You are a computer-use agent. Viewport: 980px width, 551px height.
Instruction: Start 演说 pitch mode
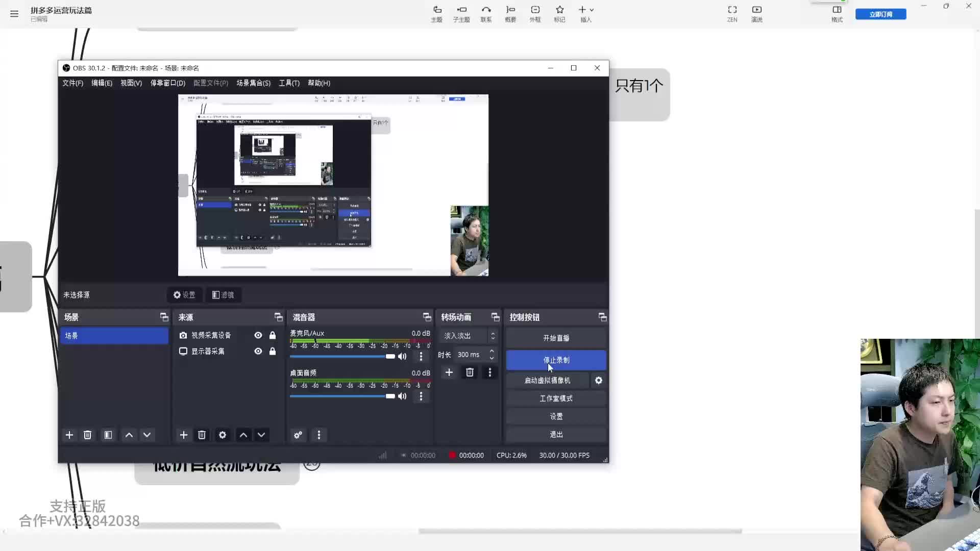click(x=757, y=14)
